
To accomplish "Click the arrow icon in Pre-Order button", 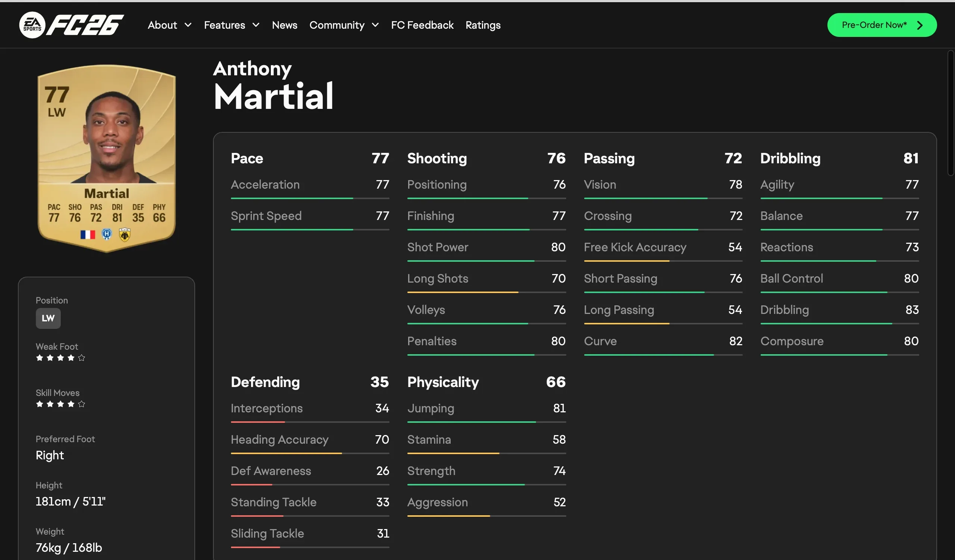I will [920, 25].
